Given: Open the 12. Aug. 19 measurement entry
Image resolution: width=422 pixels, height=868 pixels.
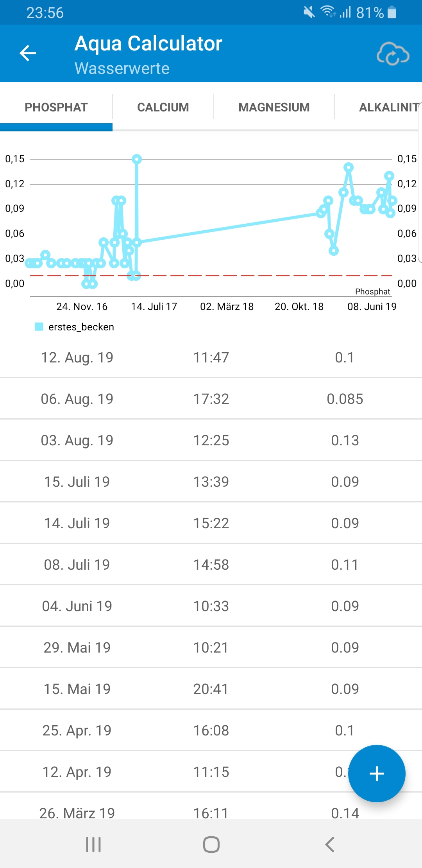Looking at the screenshot, I should tap(211, 357).
